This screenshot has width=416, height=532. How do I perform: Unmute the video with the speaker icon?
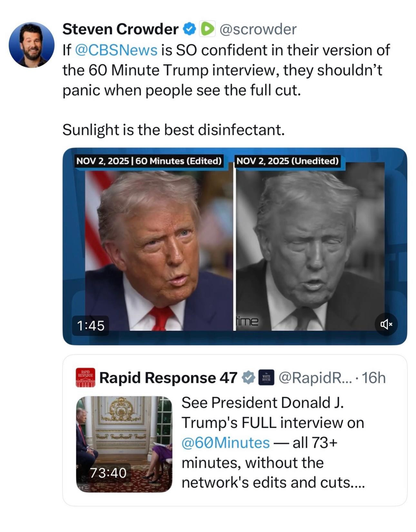pyautogui.click(x=386, y=324)
